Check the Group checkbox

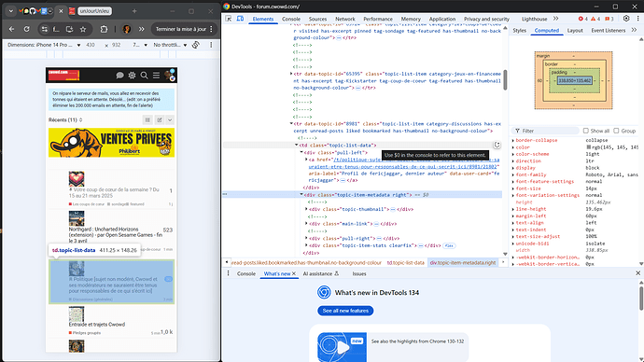coord(616,131)
